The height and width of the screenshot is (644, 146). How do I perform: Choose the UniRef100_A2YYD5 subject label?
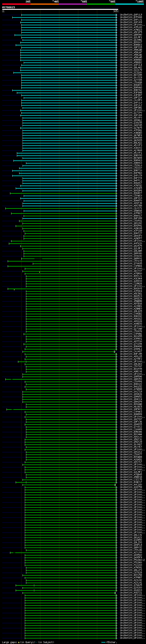[x=131, y=80]
